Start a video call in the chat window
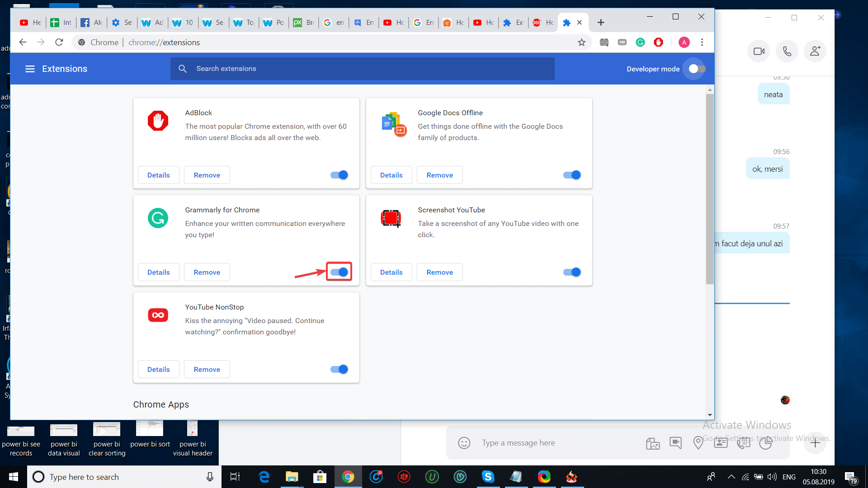This screenshot has width=868, height=488. pyautogui.click(x=759, y=51)
